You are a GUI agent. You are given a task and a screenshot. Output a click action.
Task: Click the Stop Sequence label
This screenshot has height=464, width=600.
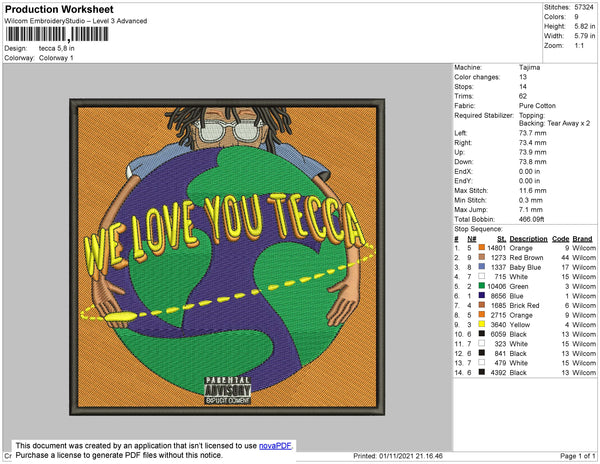click(478, 229)
